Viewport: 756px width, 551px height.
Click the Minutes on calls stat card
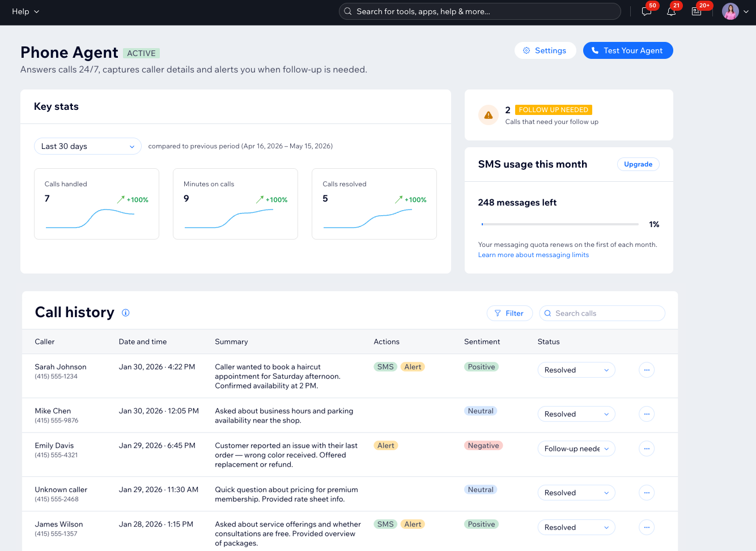235,204
